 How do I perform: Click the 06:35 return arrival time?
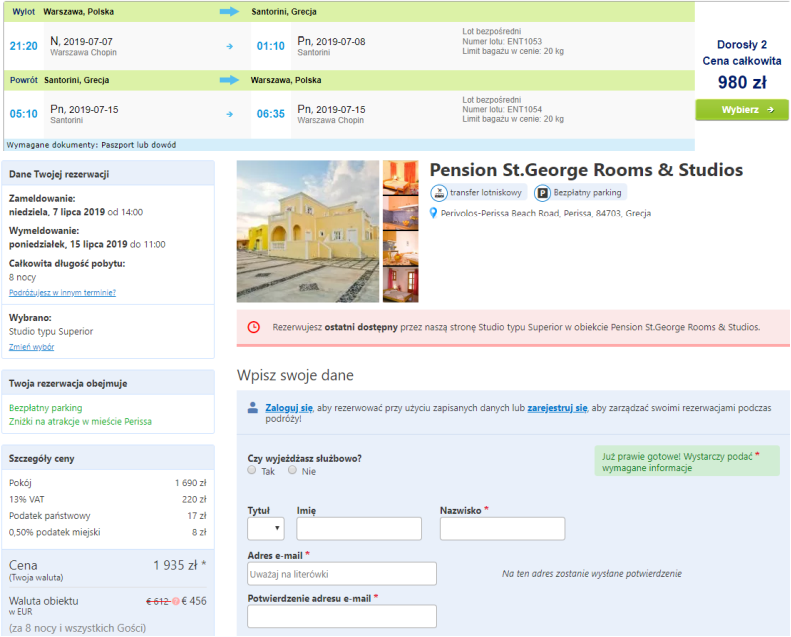pos(271,114)
